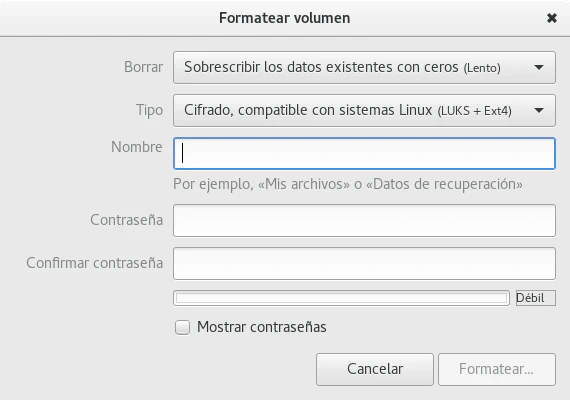
Task: Enable the Mostrar contraseñas checkbox
Action: point(182,327)
